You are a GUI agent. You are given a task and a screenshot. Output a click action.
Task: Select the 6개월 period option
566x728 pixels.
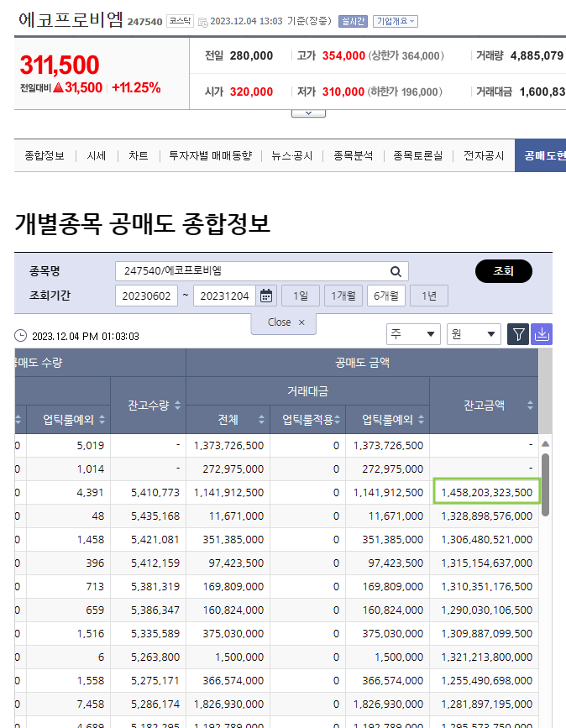[386, 296]
